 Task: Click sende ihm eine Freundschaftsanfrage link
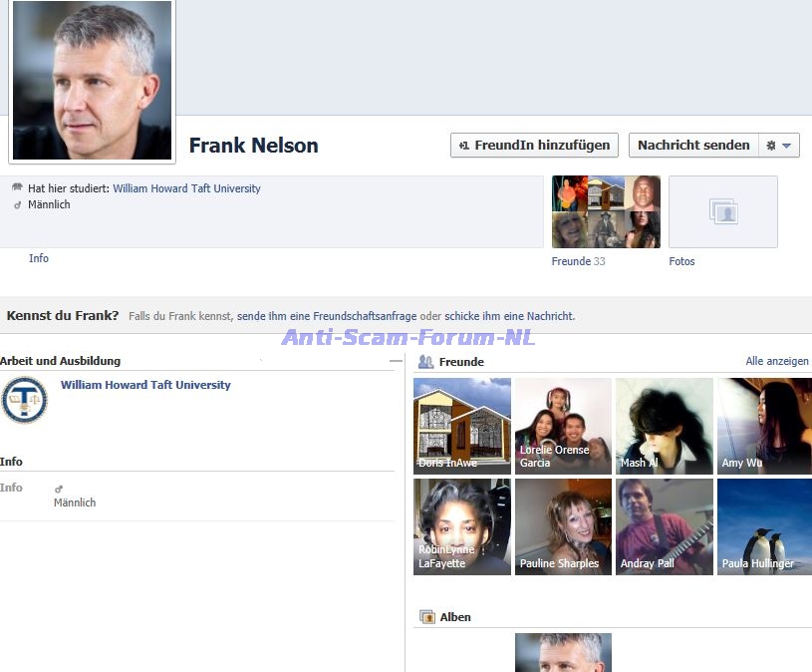click(x=327, y=316)
